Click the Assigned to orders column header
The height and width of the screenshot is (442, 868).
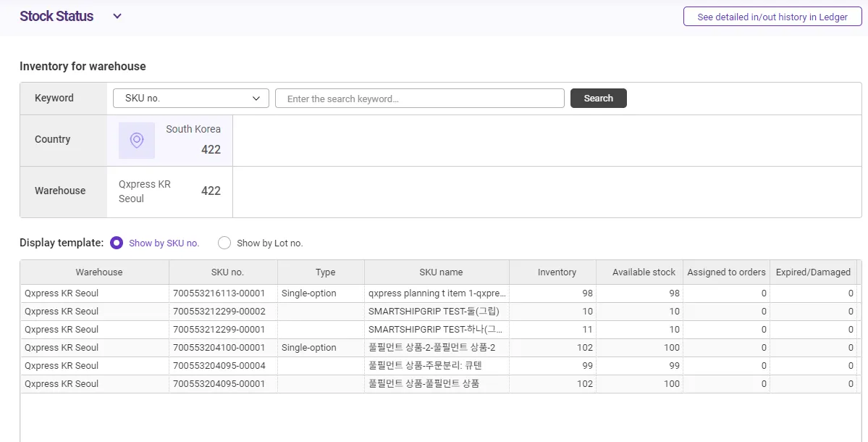coord(726,272)
